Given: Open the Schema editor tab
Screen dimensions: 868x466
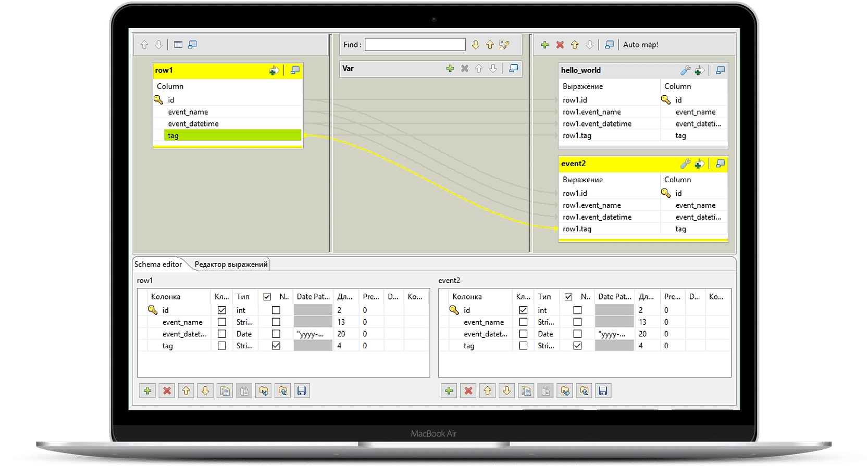Looking at the screenshot, I should coord(158,265).
